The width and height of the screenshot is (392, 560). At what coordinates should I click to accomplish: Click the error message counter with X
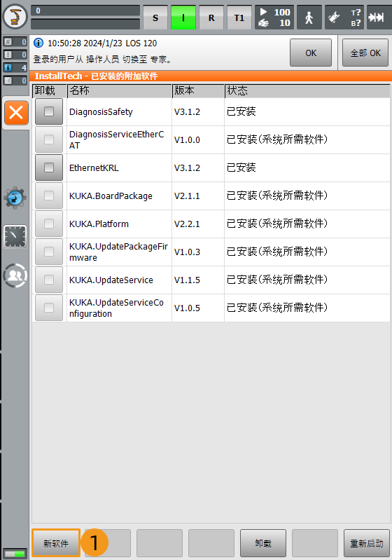15,42
